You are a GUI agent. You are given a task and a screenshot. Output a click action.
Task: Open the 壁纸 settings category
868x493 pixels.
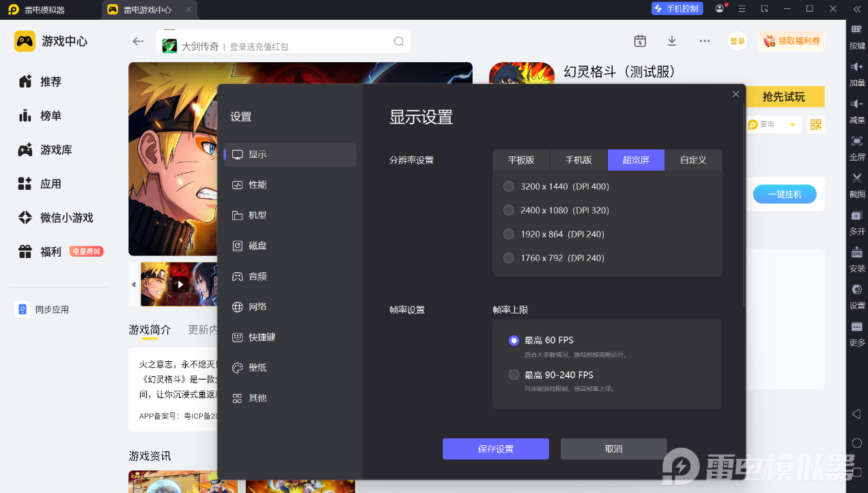(x=290, y=367)
